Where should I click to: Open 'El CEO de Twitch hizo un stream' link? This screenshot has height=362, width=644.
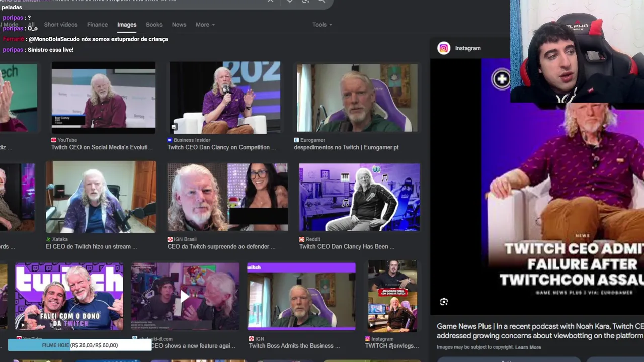coord(92,246)
